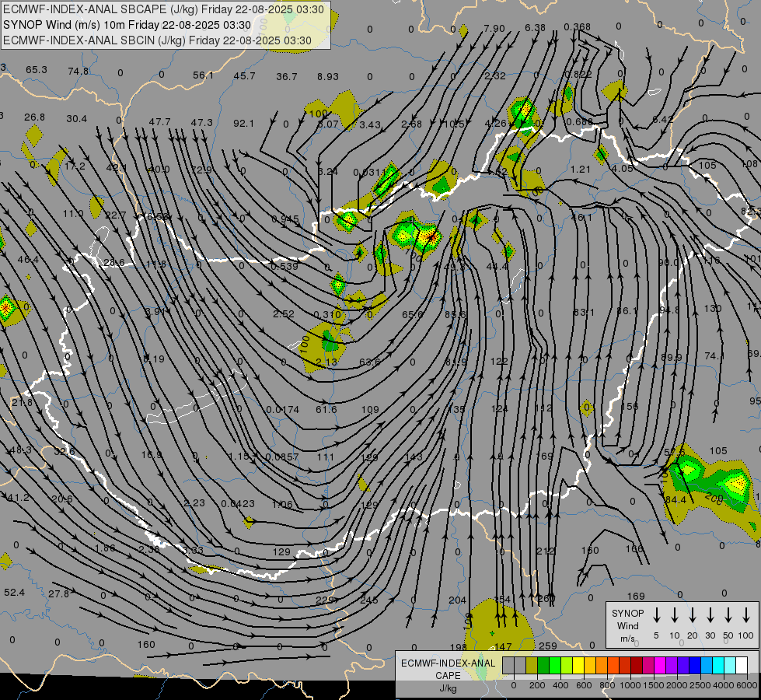Click the map value 27.8
This screenshot has height=700, width=761.
[59, 594]
